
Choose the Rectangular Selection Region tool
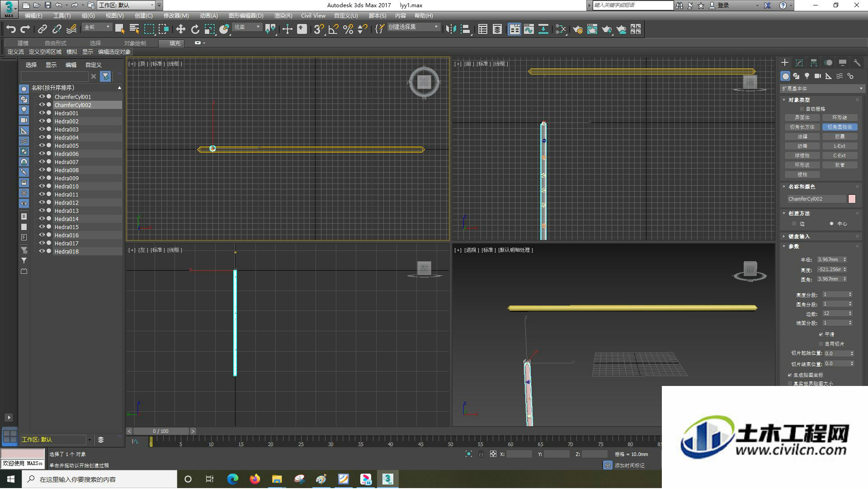149,29
